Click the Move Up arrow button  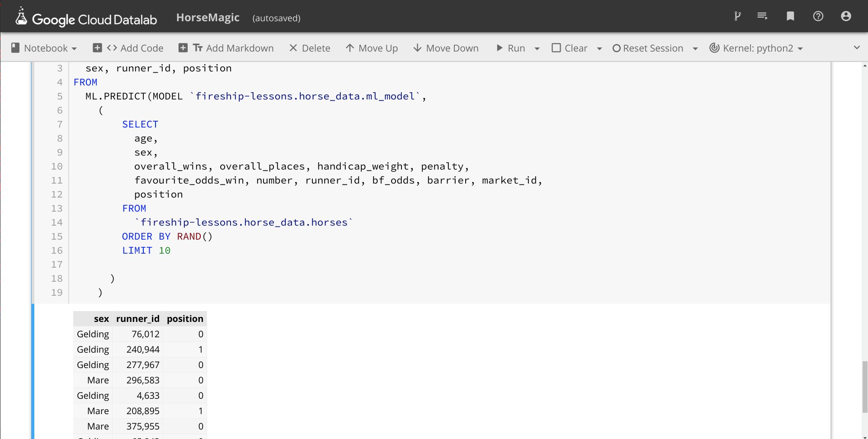click(372, 48)
